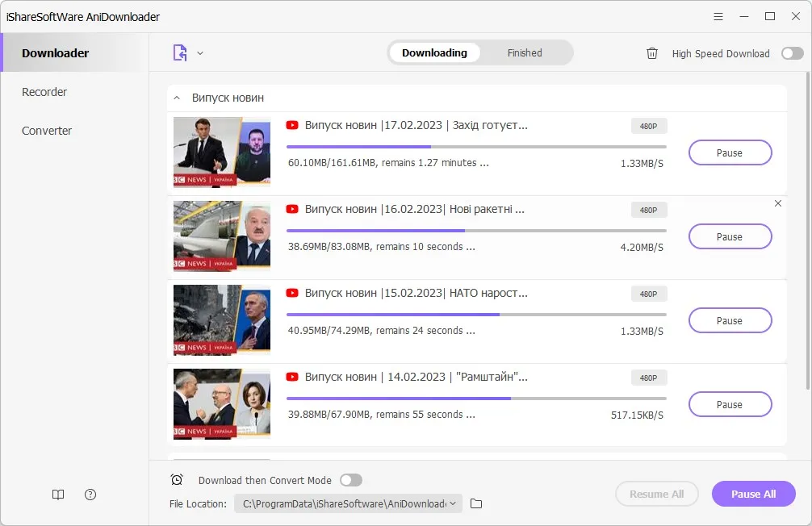This screenshot has width=812, height=526.
Task: Pause the 15.02.2023 download
Action: (x=730, y=320)
